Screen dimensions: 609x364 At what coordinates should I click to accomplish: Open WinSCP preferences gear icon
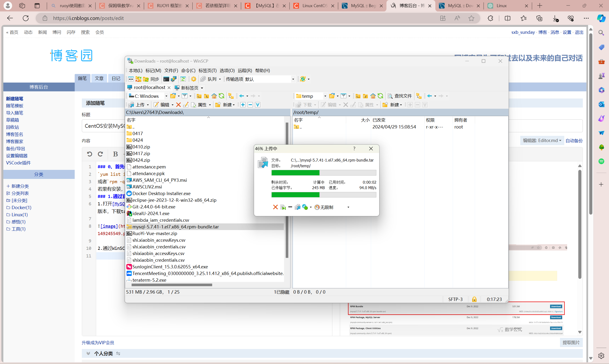[193, 79]
